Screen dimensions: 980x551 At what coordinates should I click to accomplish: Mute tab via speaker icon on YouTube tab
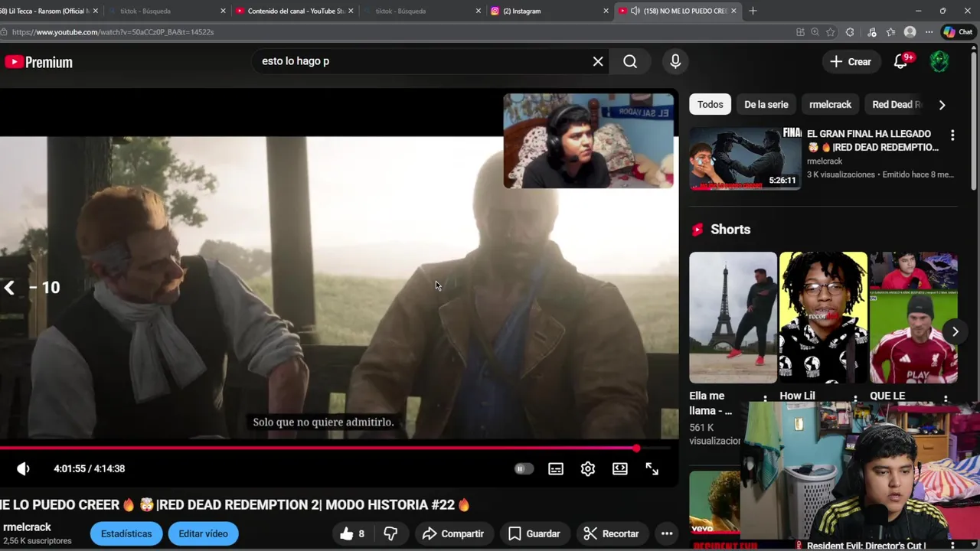pyautogui.click(x=635, y=11)
